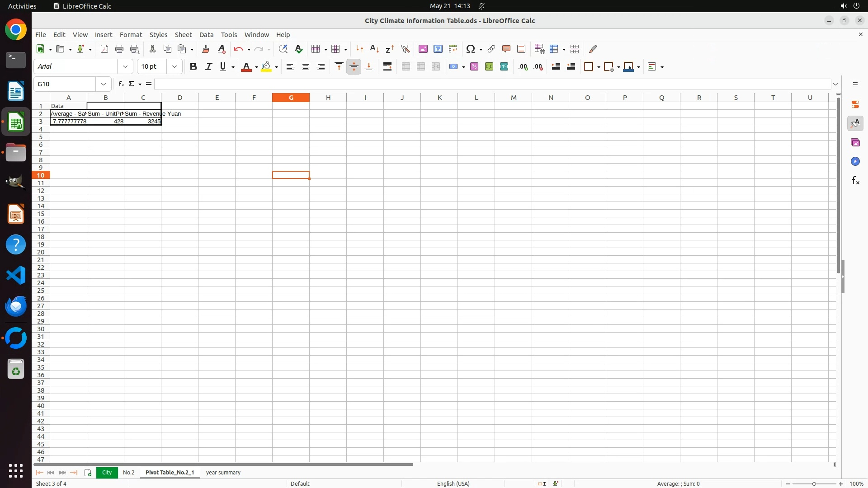
Task: Click the AutoFilter icon
Action: tap(405, 49)
